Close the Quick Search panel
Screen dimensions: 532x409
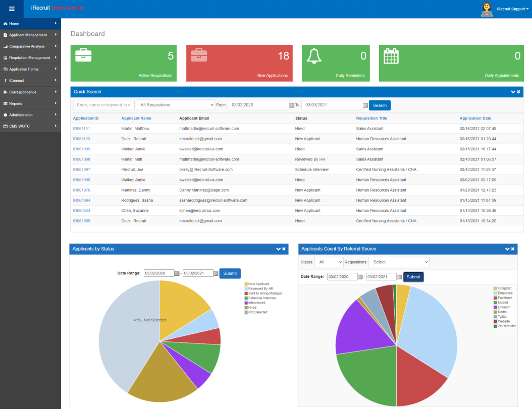click(519, 92)
